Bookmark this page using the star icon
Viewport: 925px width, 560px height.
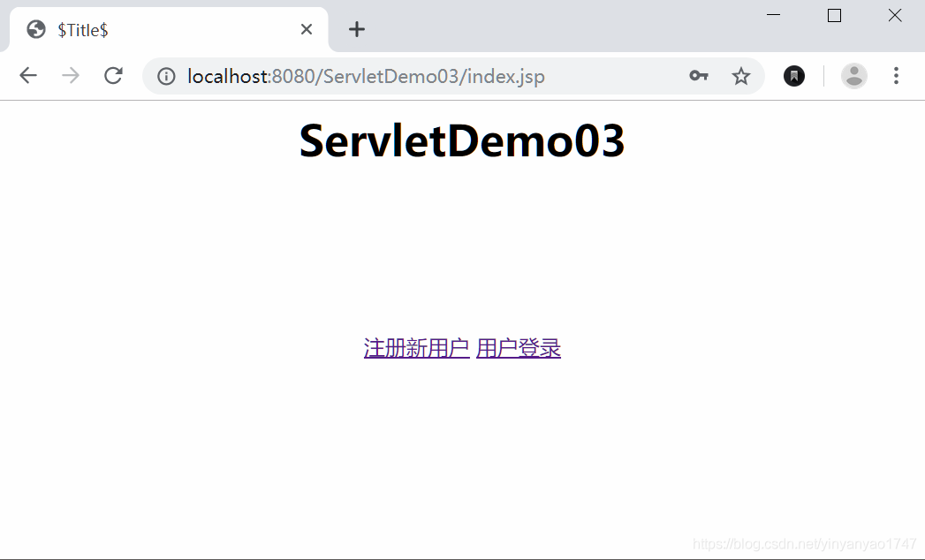[741, 76]
